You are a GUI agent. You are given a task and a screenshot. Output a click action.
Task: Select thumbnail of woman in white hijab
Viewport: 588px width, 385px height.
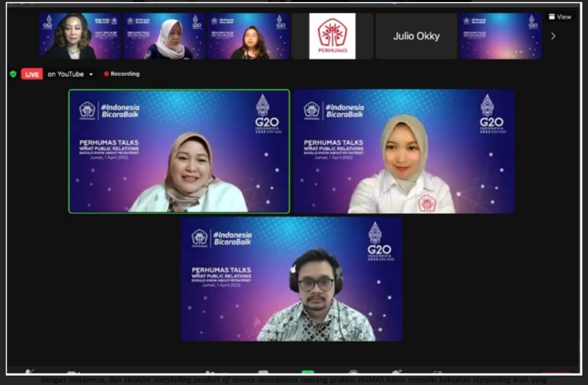pos(164,36)
